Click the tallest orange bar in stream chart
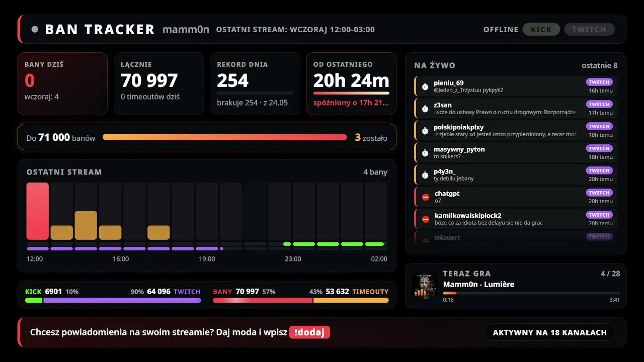 (x=86, y=225)
